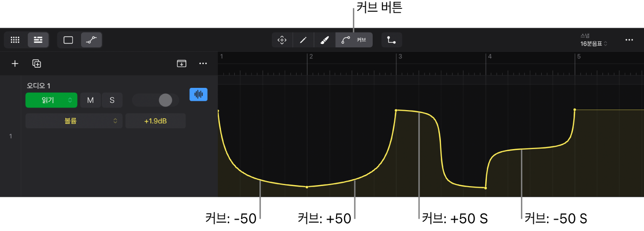Open track header more options ellipsis
The height and width of the screenshot is (231, 644).
click(x=203, y=63)
